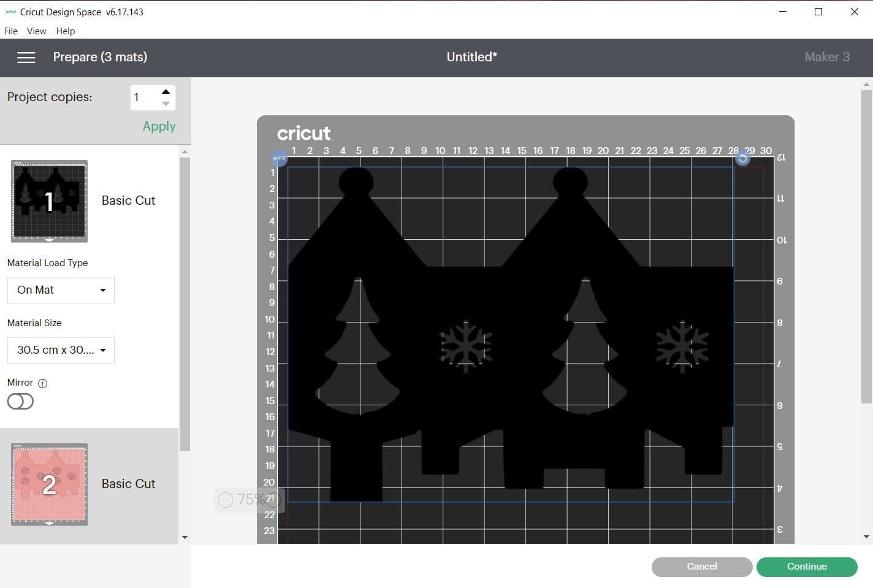Screen dimensions: 873x588
Task: Click the Prepare (3 mats) heading
Action: [x=100, y=57]
